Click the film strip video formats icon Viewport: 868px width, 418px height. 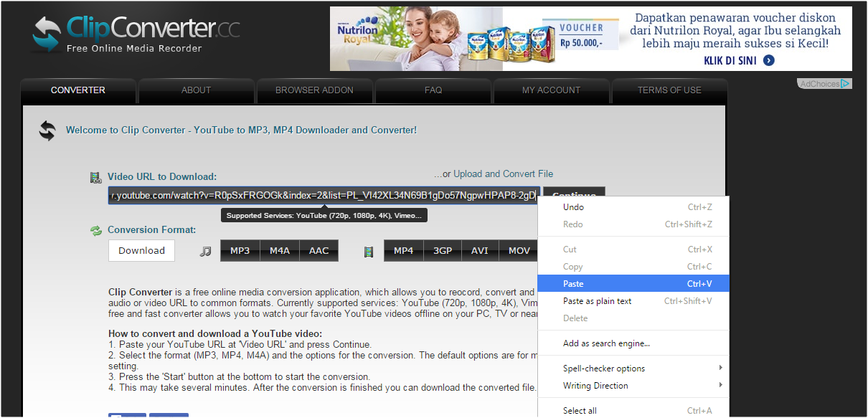369,251
